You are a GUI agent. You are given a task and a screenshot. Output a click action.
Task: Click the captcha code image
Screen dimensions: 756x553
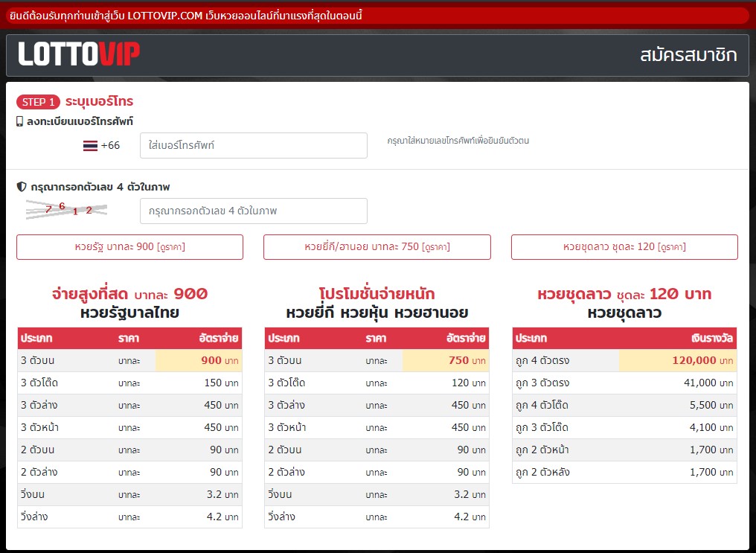click(x=67, y=211)
